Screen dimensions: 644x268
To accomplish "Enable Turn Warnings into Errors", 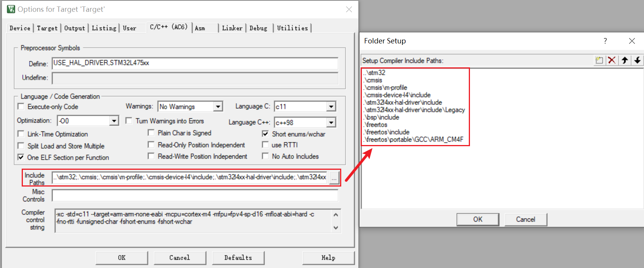I will click(129, 121).
